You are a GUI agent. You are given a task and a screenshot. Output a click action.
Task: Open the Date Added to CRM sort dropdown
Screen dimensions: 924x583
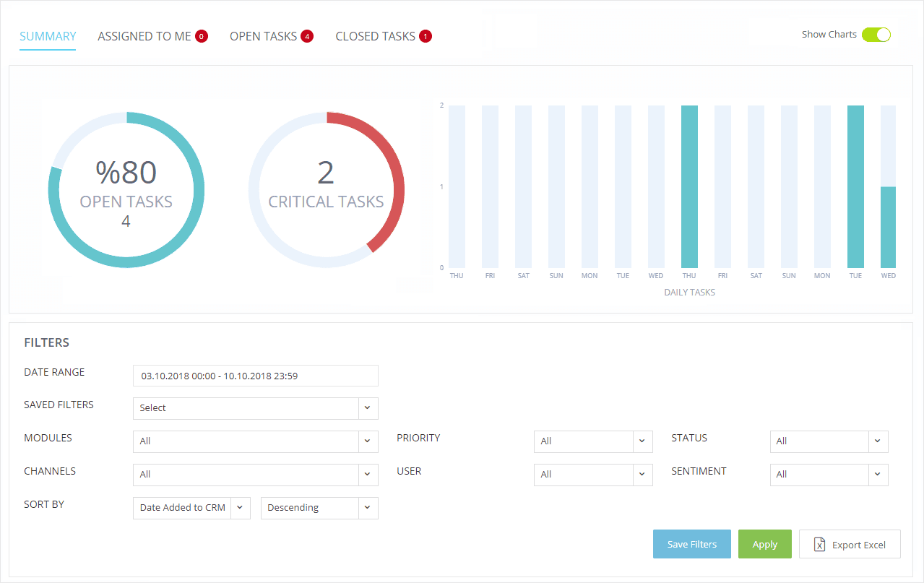coord(191,508)
